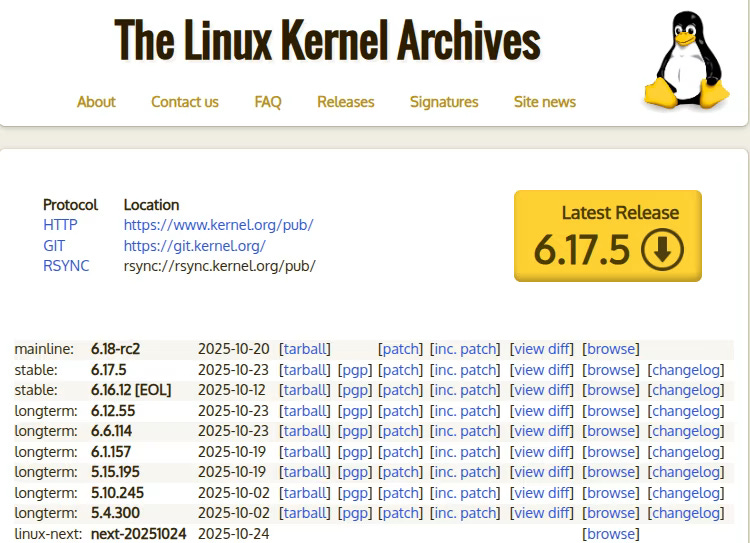Screen dimensions: 750x543
Task: Click the HTTP protocol link
Action: 60,225
